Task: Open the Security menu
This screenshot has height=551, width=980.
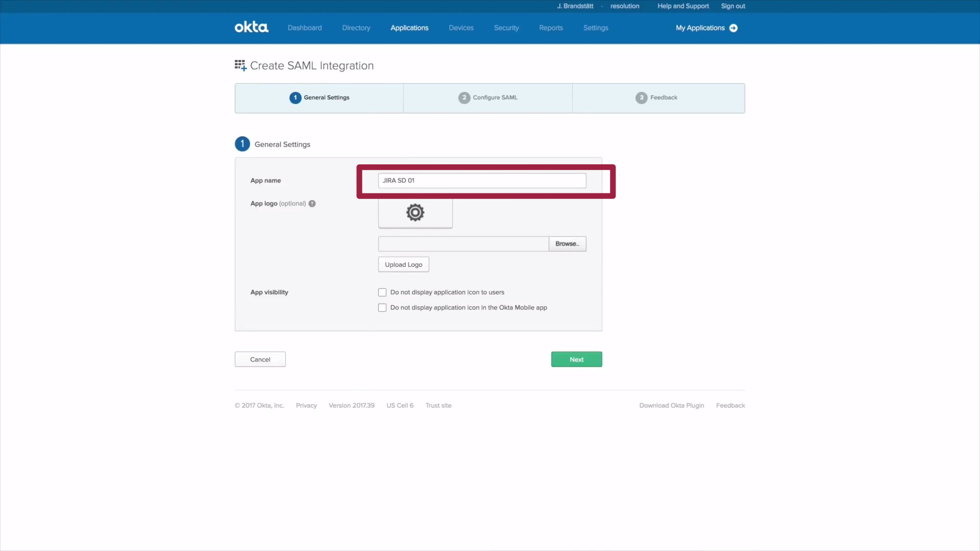Action: point(506,28)
